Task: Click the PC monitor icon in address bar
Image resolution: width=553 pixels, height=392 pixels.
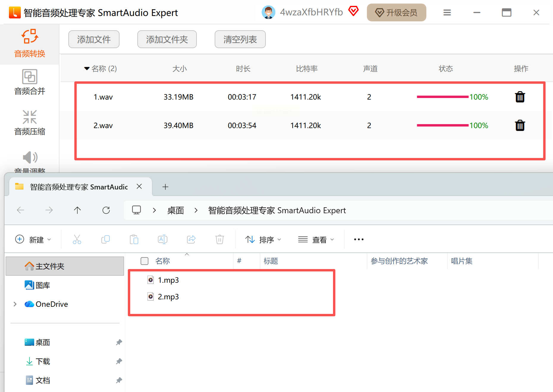Action: (136, 210)
